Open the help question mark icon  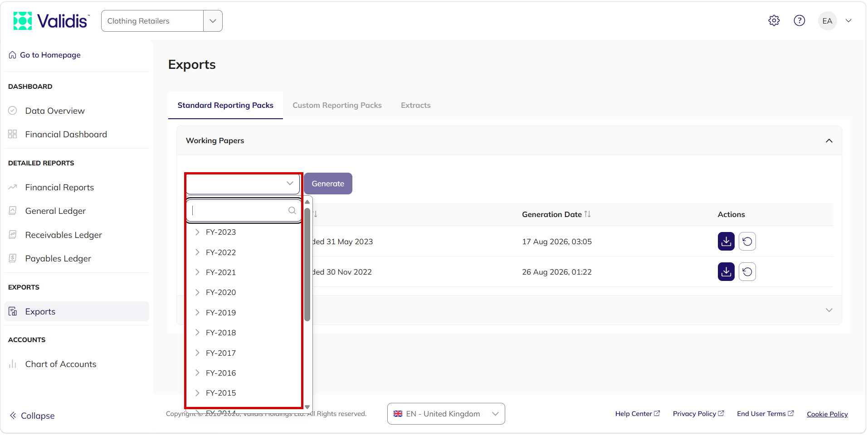800,21
